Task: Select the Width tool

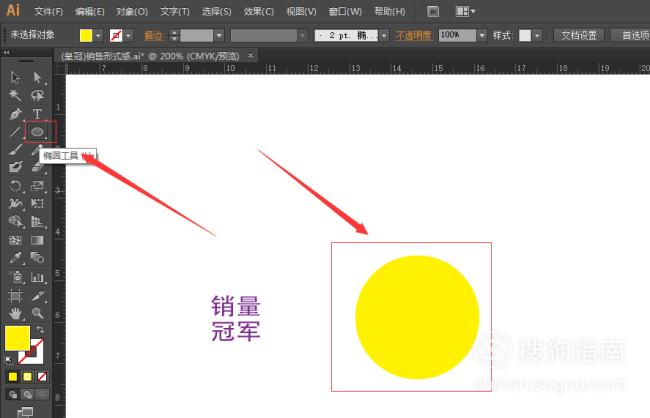Action: [15, 203]
